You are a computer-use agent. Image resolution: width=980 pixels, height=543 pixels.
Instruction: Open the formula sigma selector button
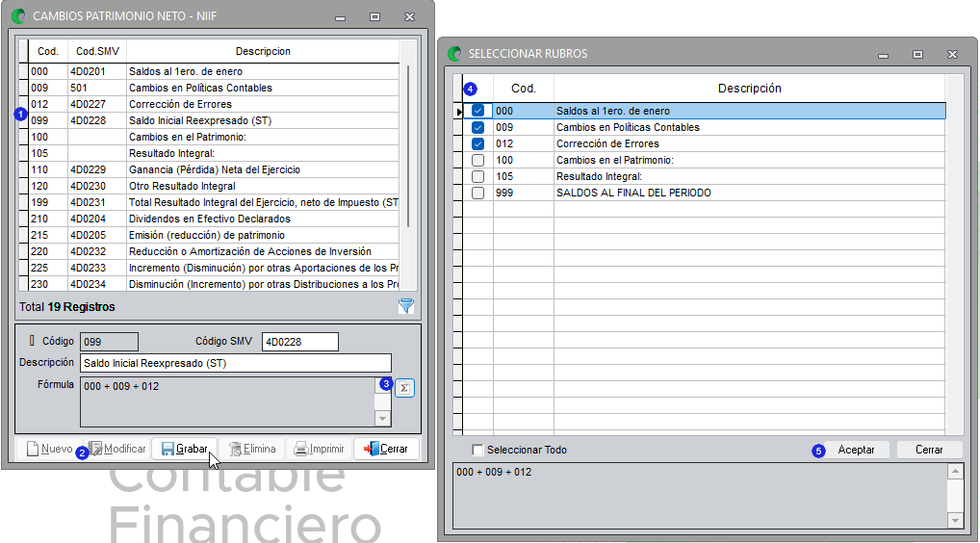pyautogui.click(x=404, y=388)
